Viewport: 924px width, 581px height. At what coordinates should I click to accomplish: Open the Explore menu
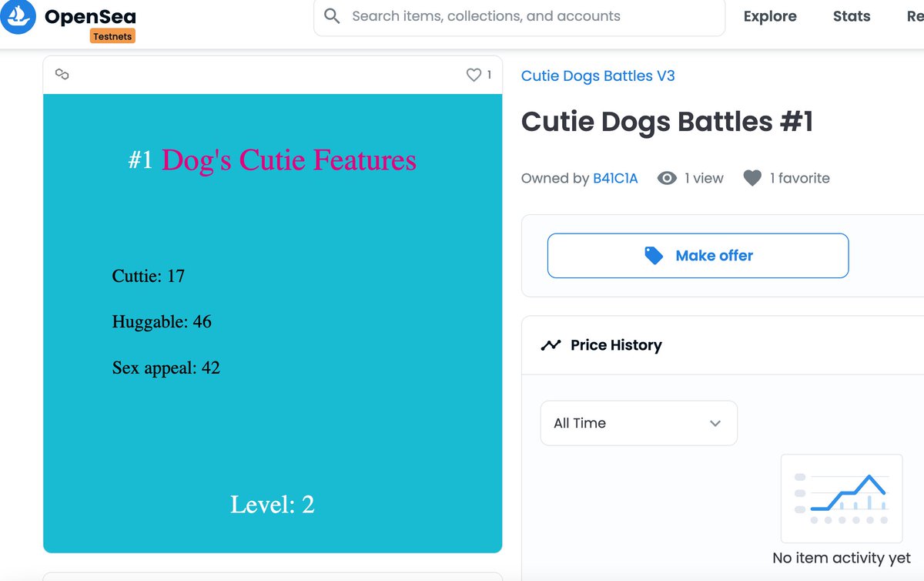(770, 16)
